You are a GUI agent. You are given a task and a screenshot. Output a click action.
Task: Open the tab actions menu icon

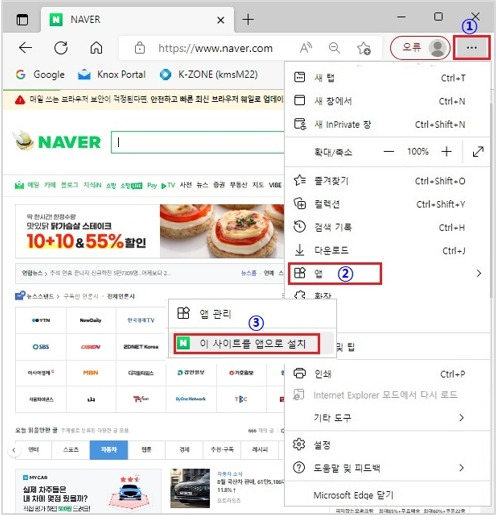[x=22, y=20]
